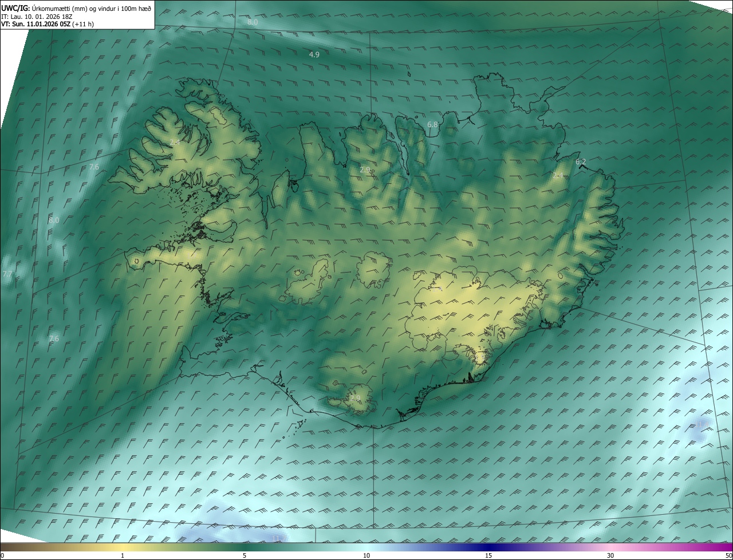Click the '6.2' value label on the map
Image resolution: width=733 pixels, height=560 pixels.
pyautogui.click(x=581, y=161)
